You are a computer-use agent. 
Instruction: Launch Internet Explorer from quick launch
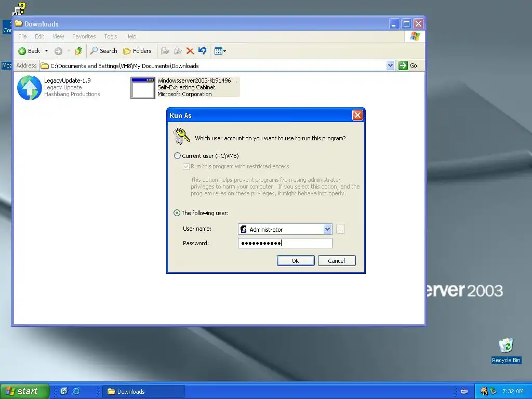point(76,391)
